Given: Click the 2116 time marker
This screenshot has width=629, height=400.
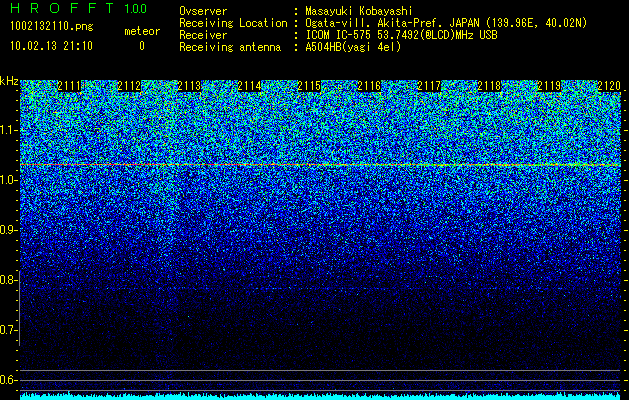Looking at the screenshot, I should [369, 86].
